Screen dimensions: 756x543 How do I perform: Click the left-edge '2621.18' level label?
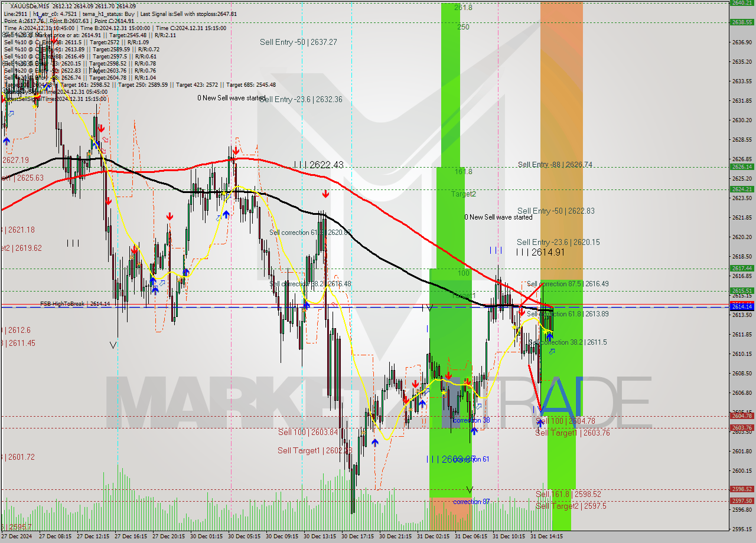click(18, 230)
